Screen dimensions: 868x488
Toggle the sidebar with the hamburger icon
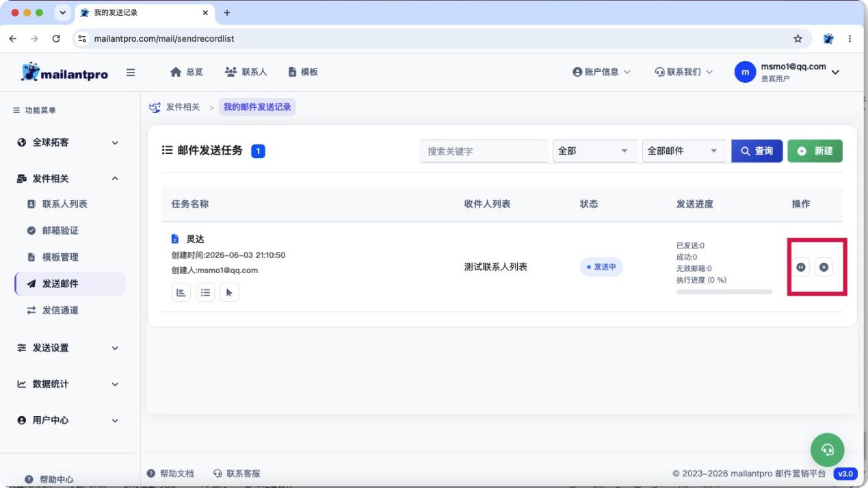tap(131, 72)
